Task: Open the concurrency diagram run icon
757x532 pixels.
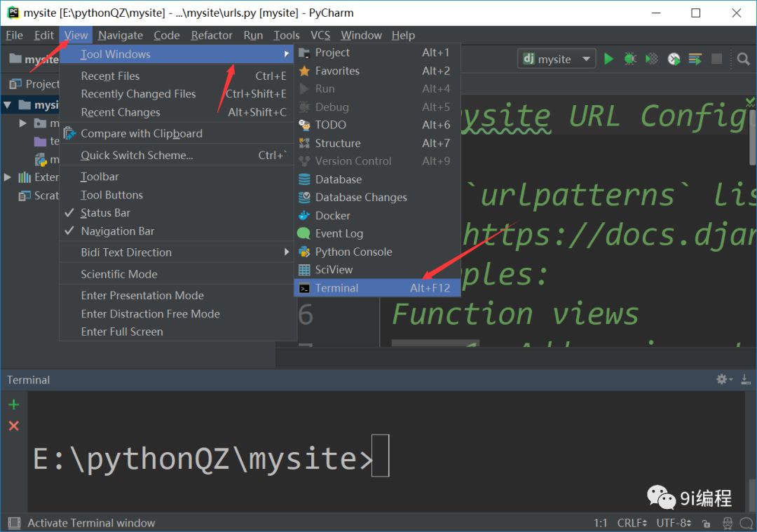Action: 695,59
